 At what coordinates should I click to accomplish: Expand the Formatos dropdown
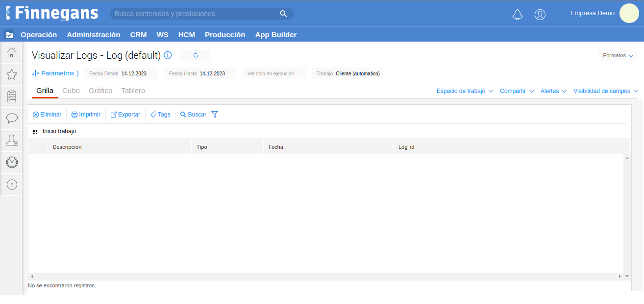[618, 55]
